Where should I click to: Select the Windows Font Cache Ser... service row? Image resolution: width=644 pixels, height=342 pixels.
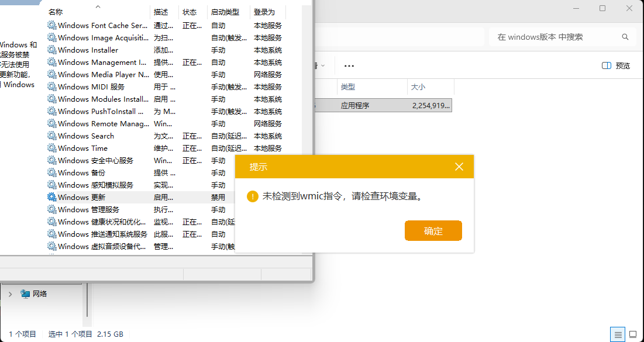[166, 26]
